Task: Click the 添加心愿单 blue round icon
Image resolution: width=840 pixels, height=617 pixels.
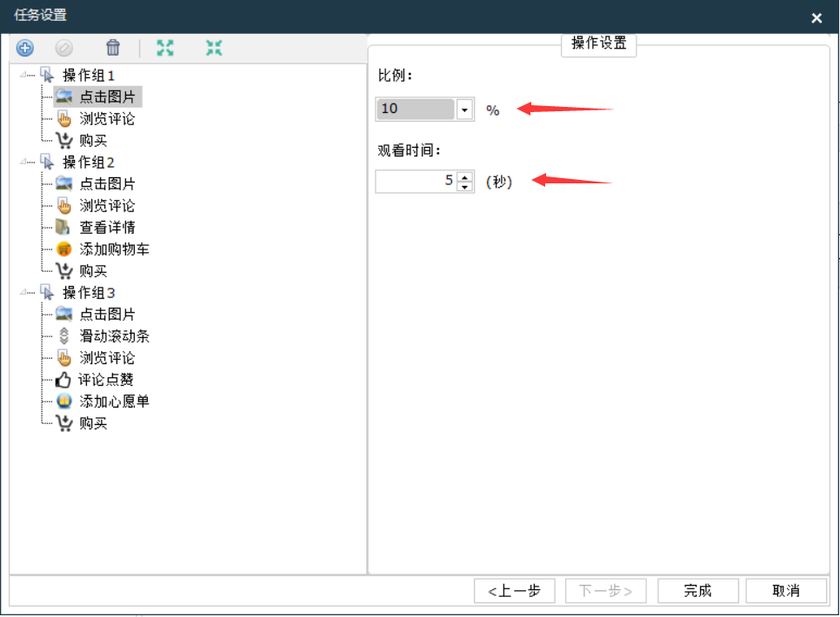Action: pos(63,401)
